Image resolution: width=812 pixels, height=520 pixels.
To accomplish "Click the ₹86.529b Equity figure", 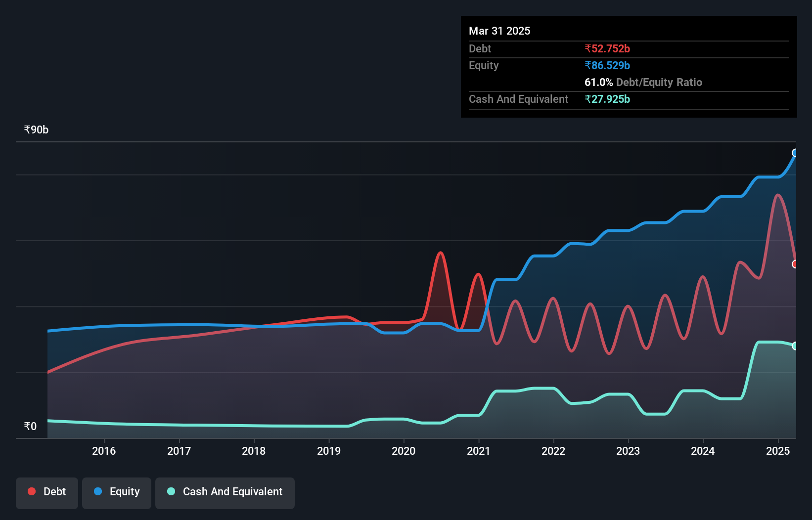I will click(x=607, y=65).
